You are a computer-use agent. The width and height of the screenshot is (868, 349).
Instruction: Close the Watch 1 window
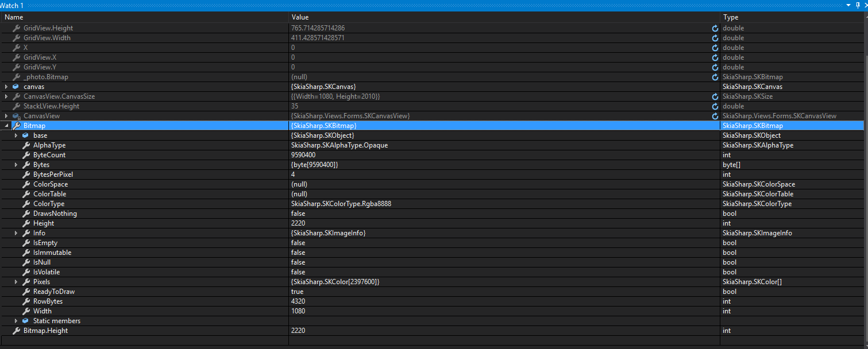[x=865, y=5]
